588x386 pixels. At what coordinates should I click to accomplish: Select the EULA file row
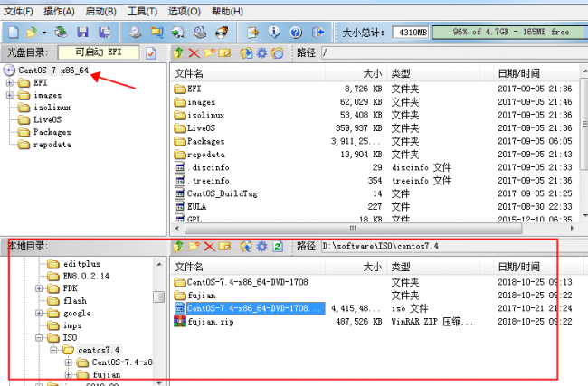click(374, 207)
